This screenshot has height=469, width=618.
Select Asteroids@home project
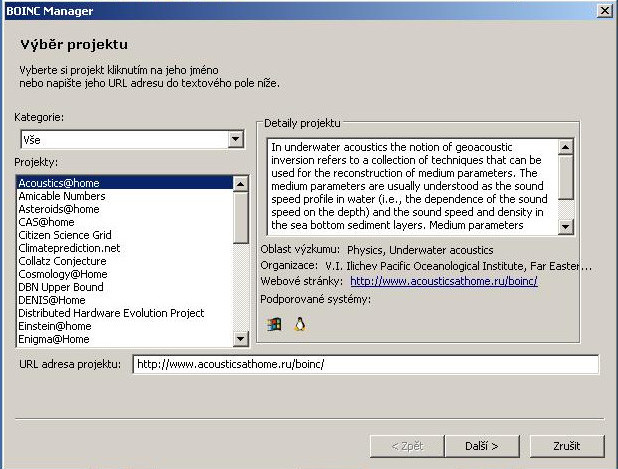125,209
